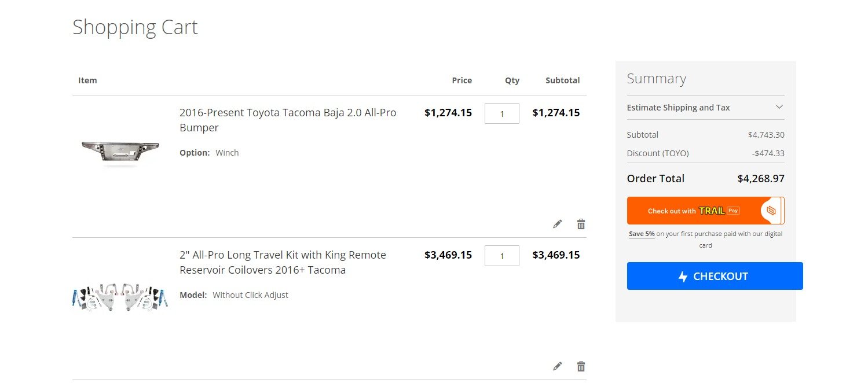
Task: Remove the Long Travel Kit from cart
Action: pos(581,366)
